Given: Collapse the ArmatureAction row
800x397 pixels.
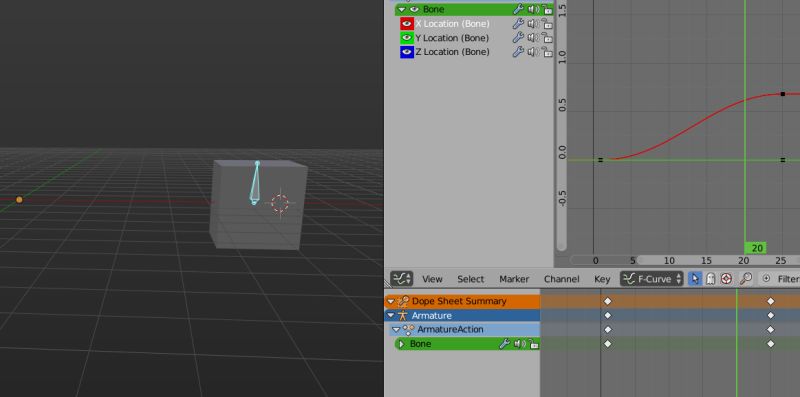Looking at the screenshot, I should point(396,330).
